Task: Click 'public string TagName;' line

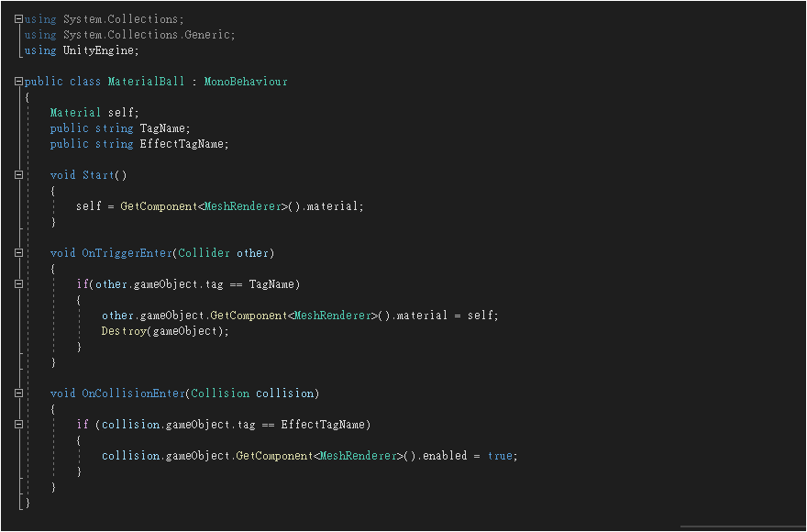Action: click(120, 128)
